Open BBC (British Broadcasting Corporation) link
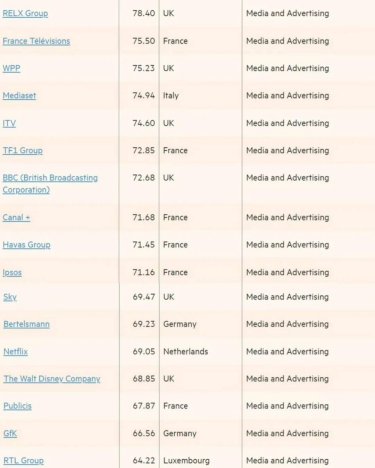Viewport: 375px width, 468px height. pos(50,184)
